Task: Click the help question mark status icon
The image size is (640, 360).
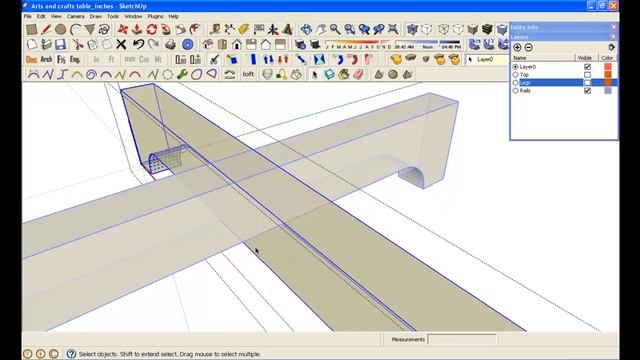Action: click(71, 354)
